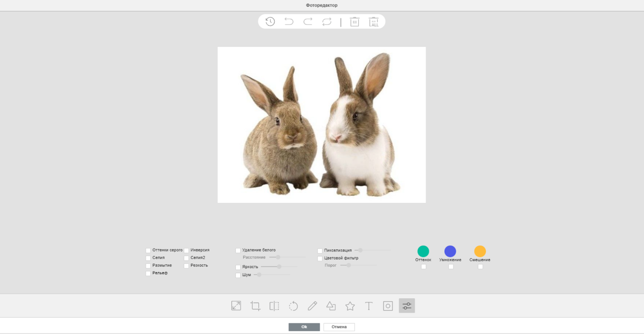Image resolution: width=644 pixels, height=334 pixels.
Task: Toggle the Инверсия filter checkbox
Action: coord(186,250)
